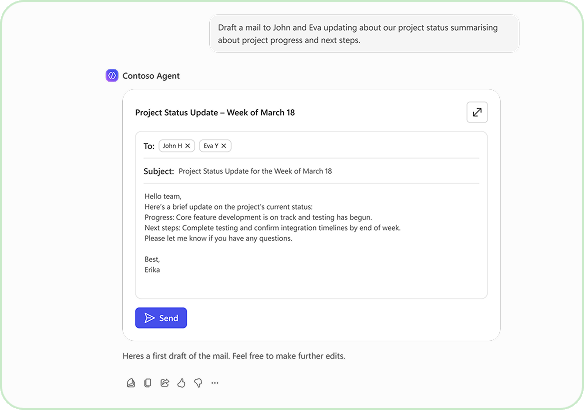
Task: Click the 'Best,' closing line
Action: (152, 259)
